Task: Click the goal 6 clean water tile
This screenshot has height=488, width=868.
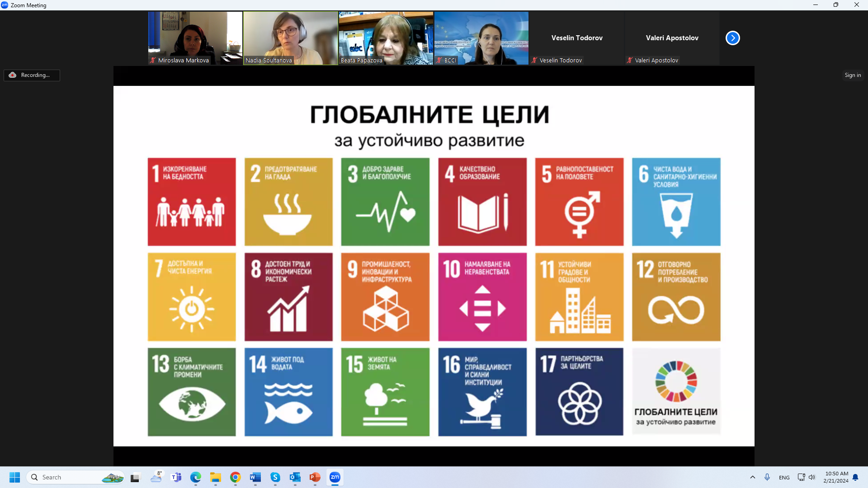Action: pyautogui.click(x=676, y=202)
